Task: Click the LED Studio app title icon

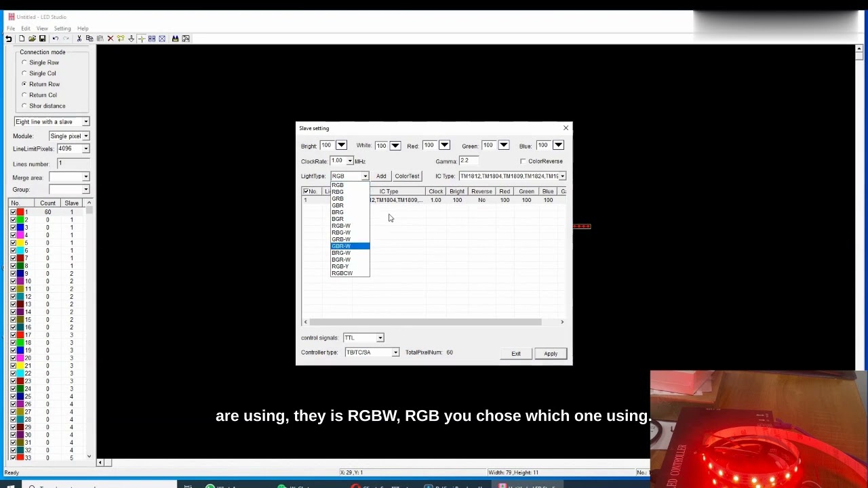Action: click(x=11, y=17)
